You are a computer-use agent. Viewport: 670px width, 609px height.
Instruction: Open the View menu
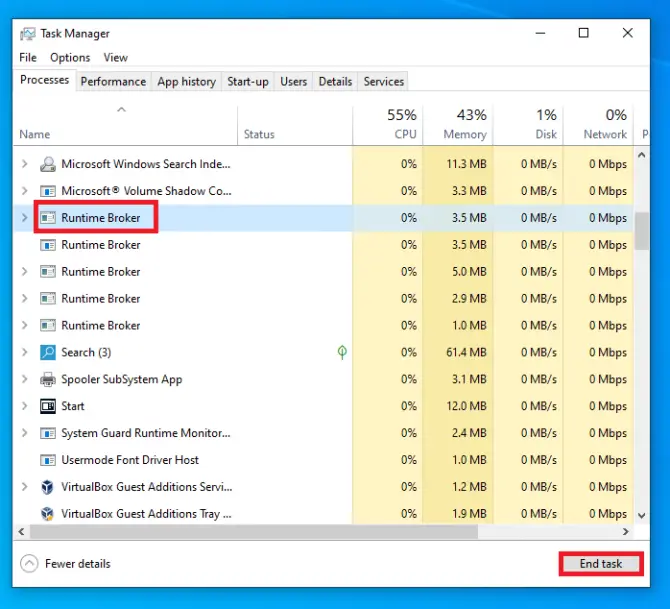(x=115, y=58)
